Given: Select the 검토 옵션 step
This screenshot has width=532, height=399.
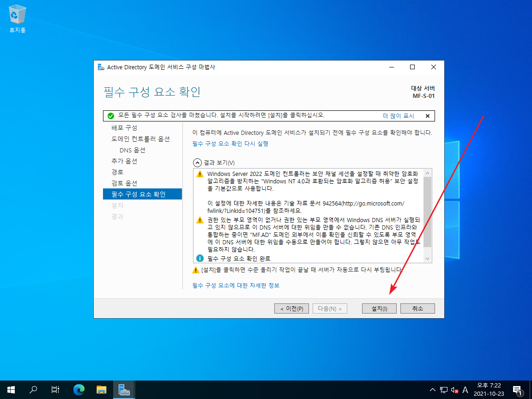Looking at the screenshot, I should (124, 183).
